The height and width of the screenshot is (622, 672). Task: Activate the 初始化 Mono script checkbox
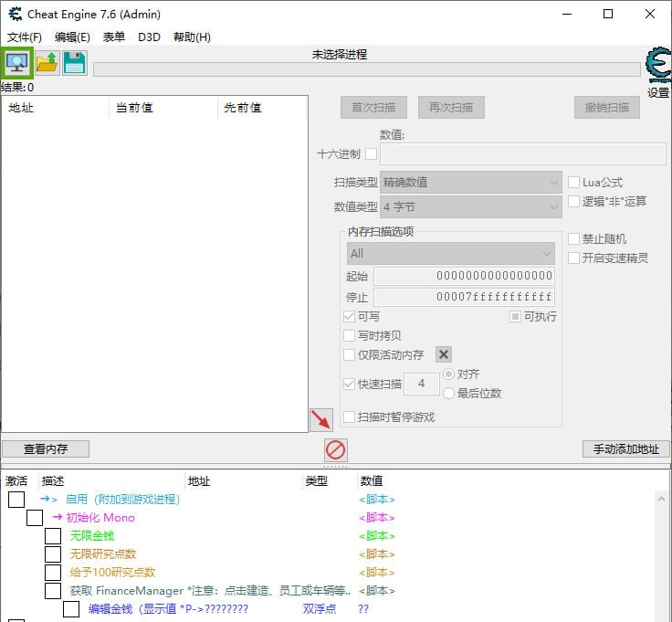35,518
